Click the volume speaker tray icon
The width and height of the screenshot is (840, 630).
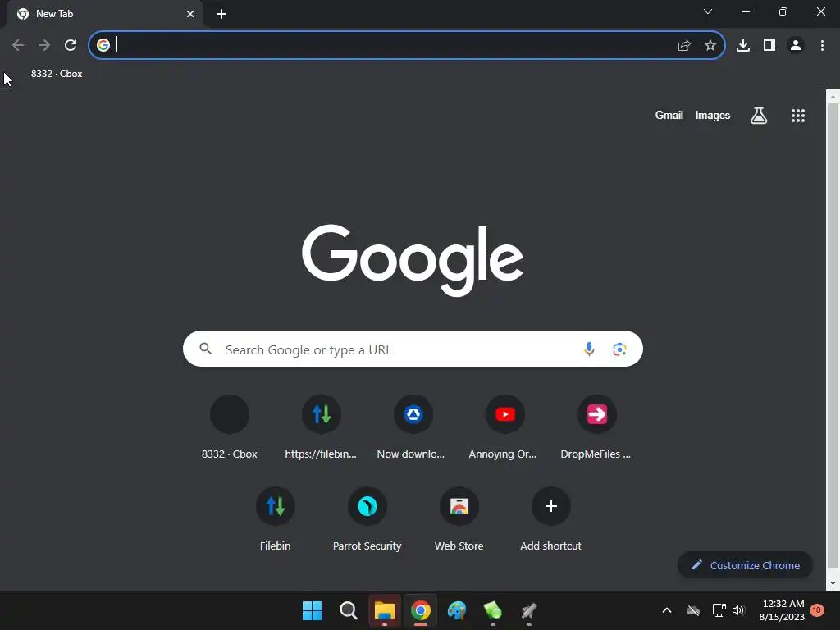[739, 610]
